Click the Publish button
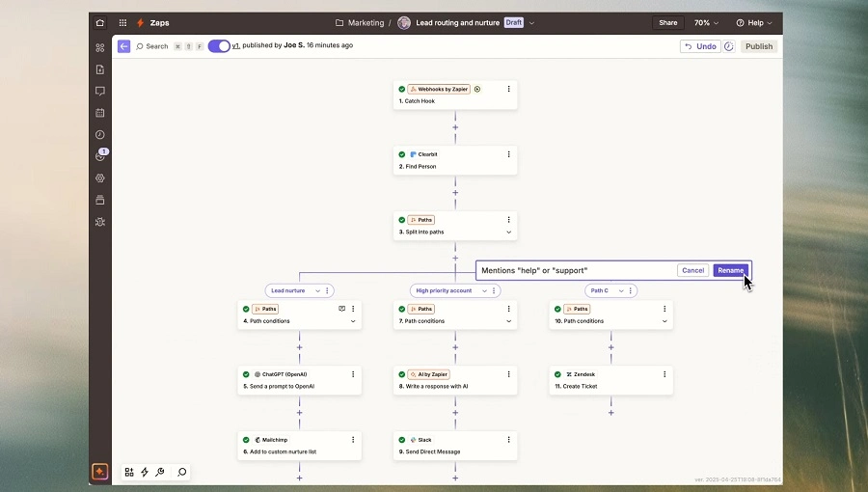The height and width of the screenshot is (492, 868). tap(759, 46)
